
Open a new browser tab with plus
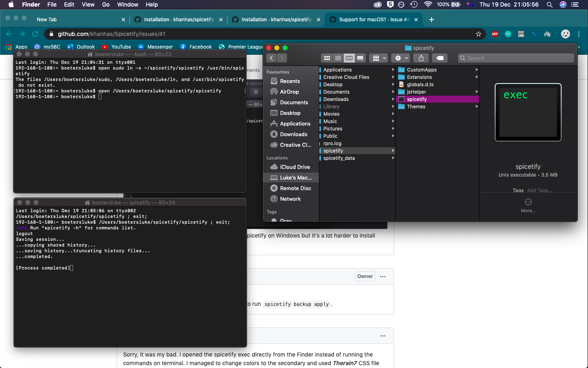431,19
